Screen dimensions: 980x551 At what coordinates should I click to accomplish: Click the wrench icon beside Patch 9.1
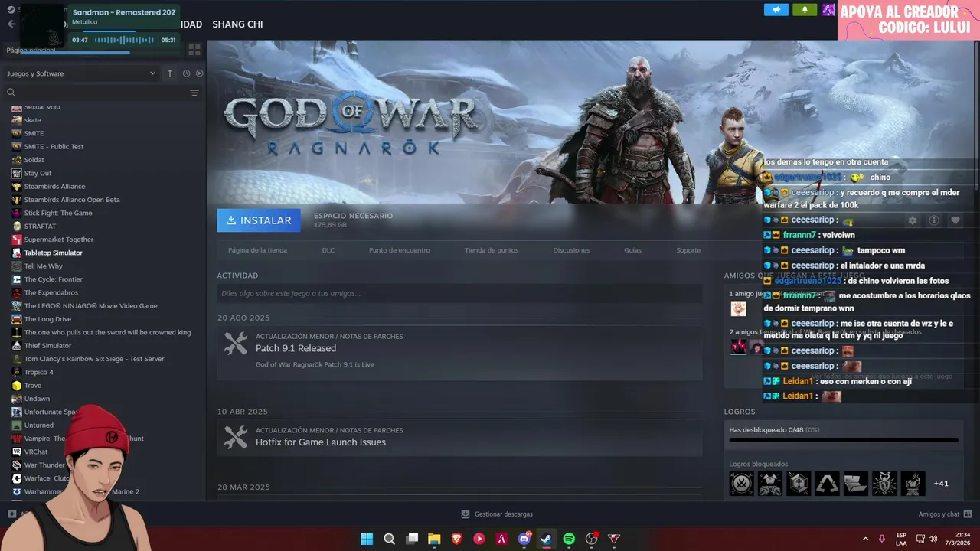pos(236,344)
